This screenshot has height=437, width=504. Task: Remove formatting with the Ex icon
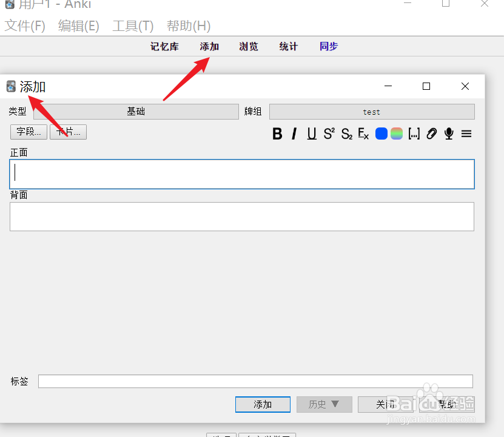pos(363,134)
